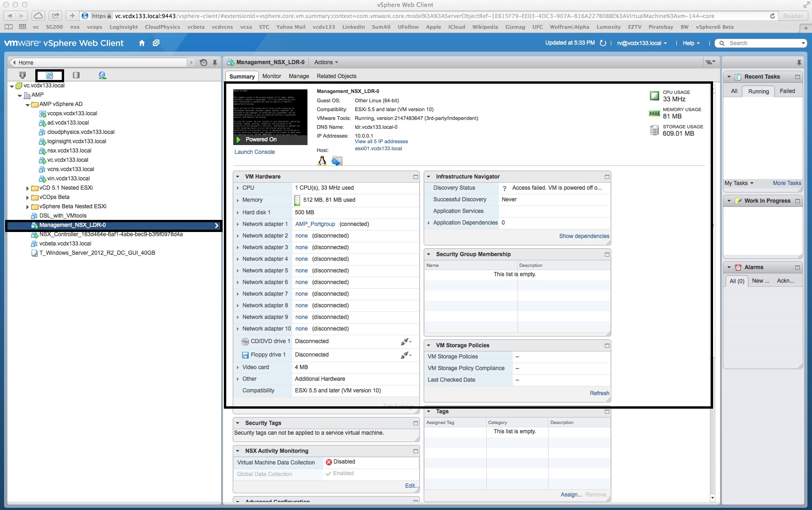This screenshot has height=510, width=812.
Task: Click the CD/DVD drive 1 connect plug icon
Action: click(x=406, y=342)
